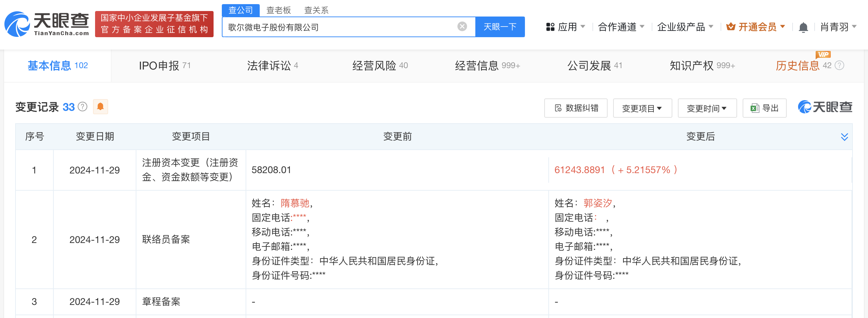Click the orange bell monitor icon by 变更记录

(x=101, y=107)
